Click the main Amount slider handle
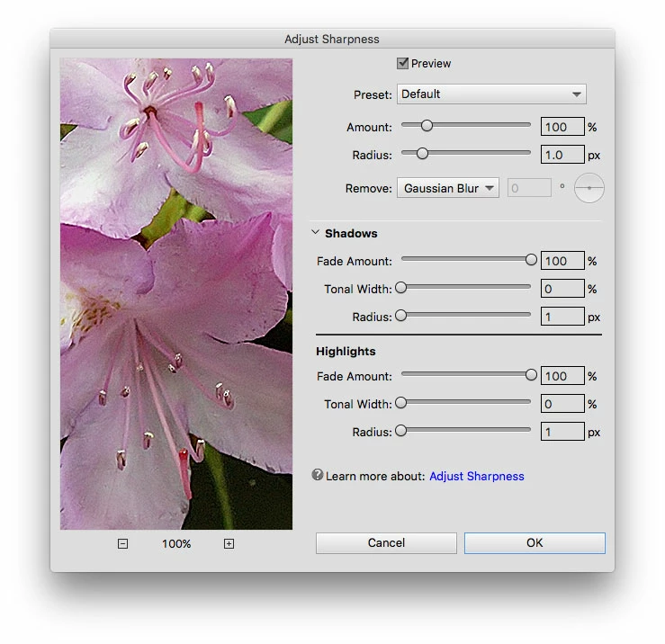Screen dimensions: 665x644 (x=427, y=126)
